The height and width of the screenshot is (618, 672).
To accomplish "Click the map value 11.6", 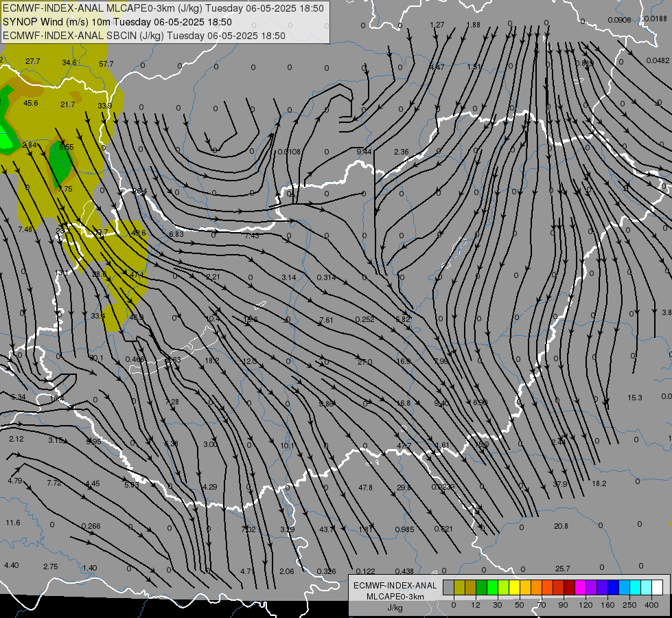I will coord(13,523).
